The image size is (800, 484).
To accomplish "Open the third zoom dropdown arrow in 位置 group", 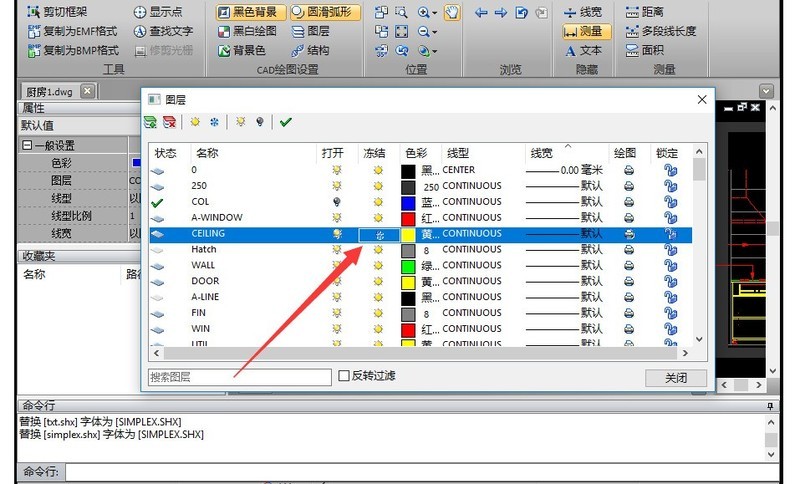I will (435, 52).
